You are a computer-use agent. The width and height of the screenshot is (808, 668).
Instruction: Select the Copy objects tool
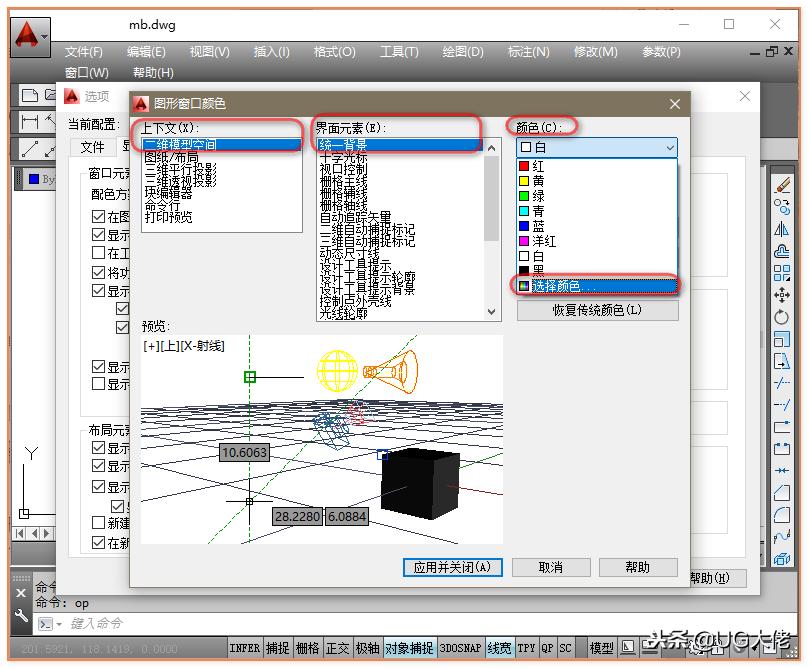782,207
